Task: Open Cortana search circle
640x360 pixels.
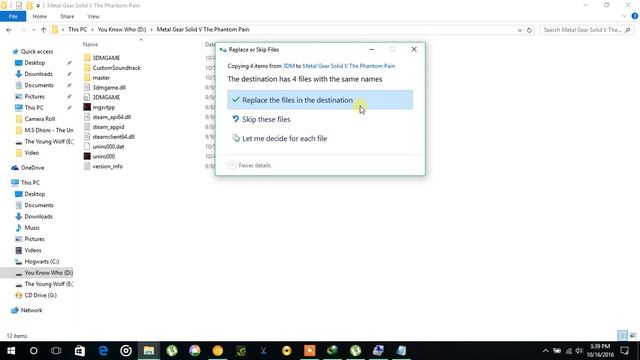Action: 33,351
